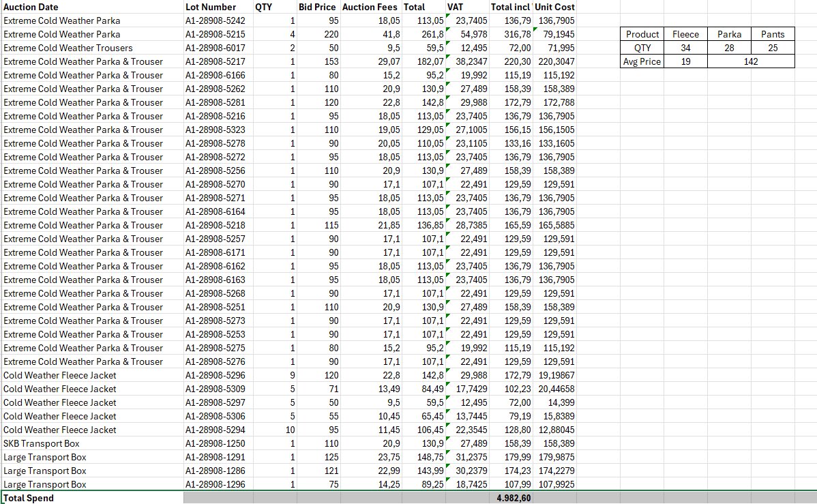Select the Product header in summary table

coord(642,34)
